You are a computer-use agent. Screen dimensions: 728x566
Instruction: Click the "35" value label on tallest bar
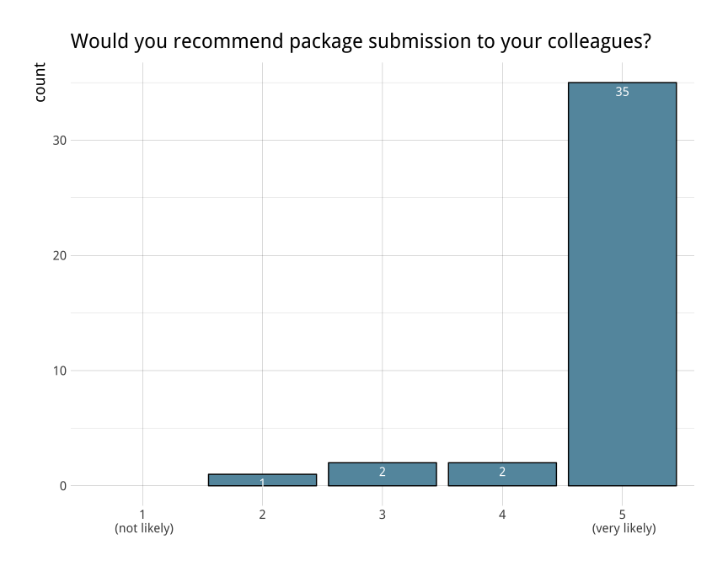(623, 92)
